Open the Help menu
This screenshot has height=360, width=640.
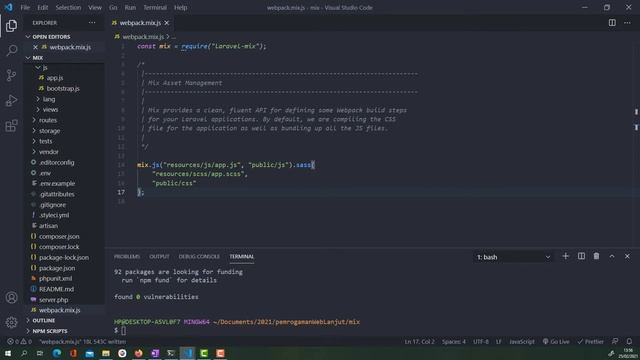pos(180,7)
